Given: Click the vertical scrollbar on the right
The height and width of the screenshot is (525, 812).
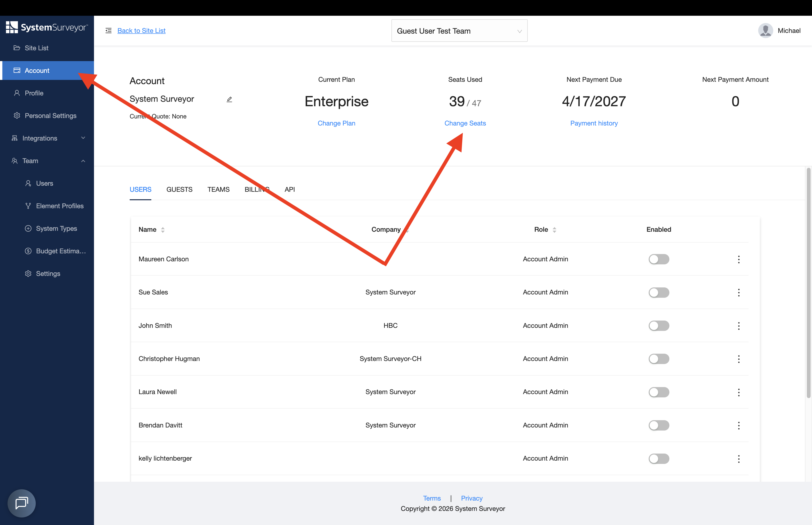Looking at the screenshot, I should click(x=808, y=283).
